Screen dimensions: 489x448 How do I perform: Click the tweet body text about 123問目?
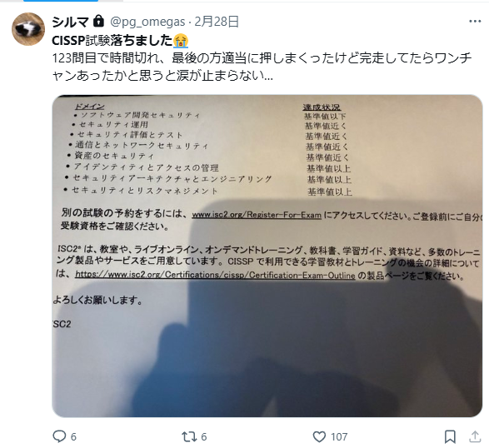pyautogui.click(x=262, y=67)
